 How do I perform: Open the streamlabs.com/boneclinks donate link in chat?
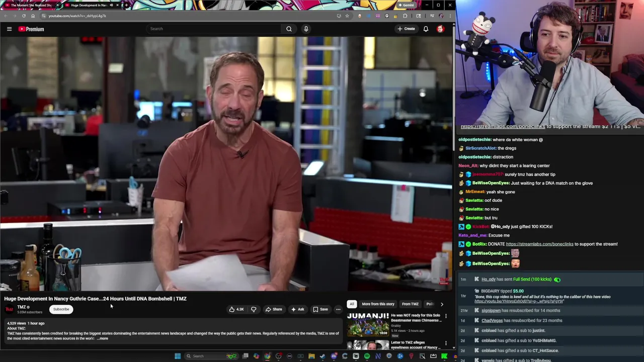pyautogui.click(x=539, y=244)
